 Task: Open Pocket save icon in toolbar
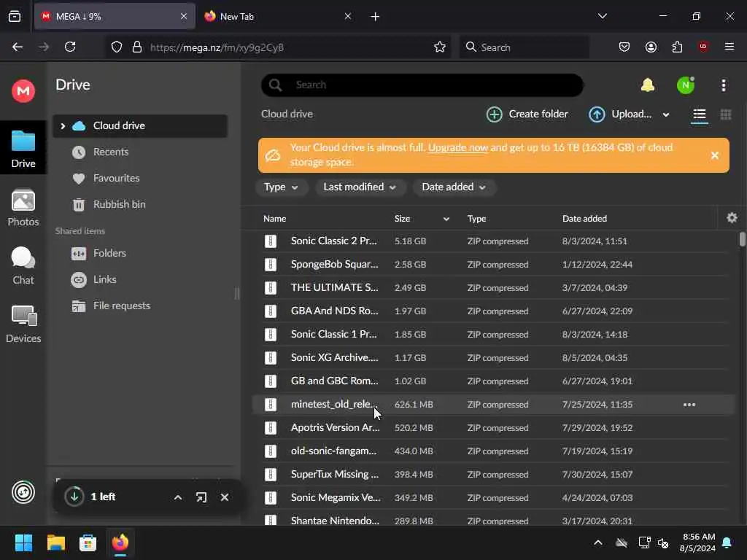click(x=624, y=47)
